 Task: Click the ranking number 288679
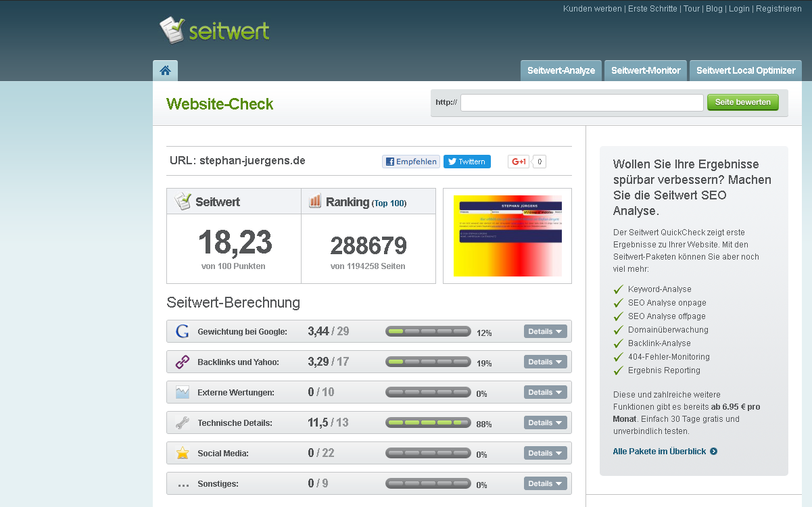click(x=368, y=245)
